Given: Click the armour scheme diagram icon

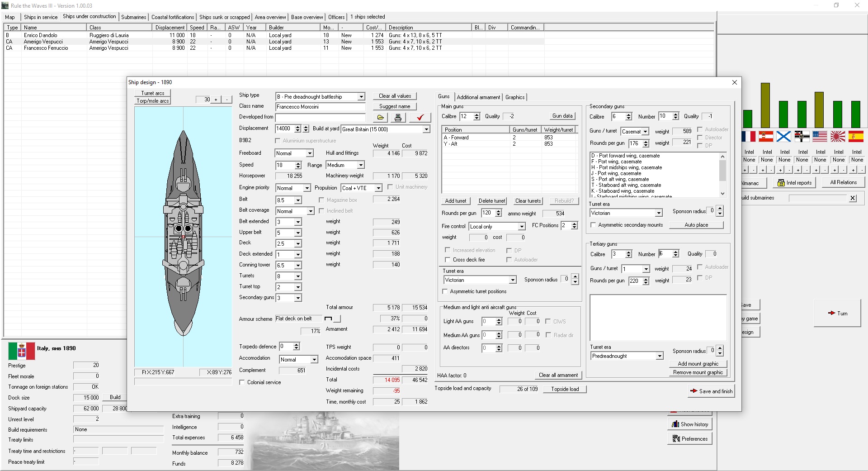Looking at the screenshot, I should (328, 319).
